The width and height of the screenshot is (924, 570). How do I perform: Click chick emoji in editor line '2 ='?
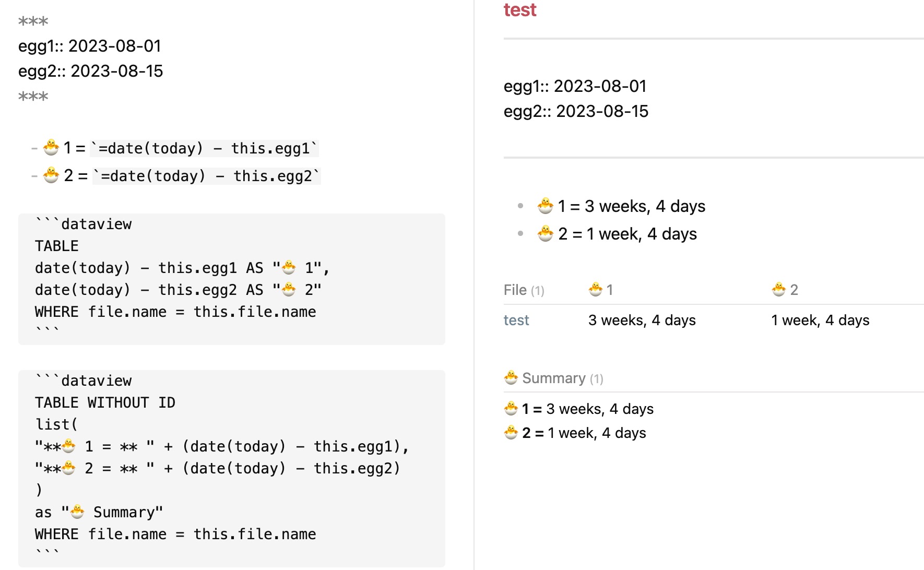pyautogui.click(x=51, y=175)
